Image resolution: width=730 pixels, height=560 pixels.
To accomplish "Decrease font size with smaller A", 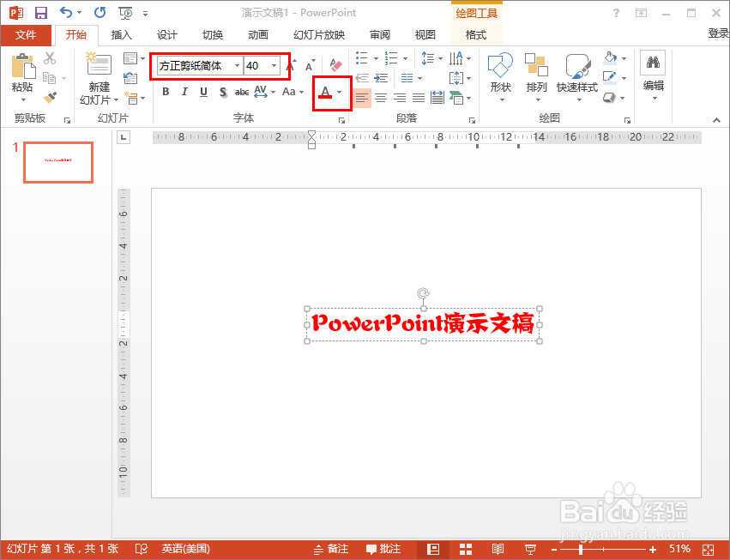I will 310,66.
